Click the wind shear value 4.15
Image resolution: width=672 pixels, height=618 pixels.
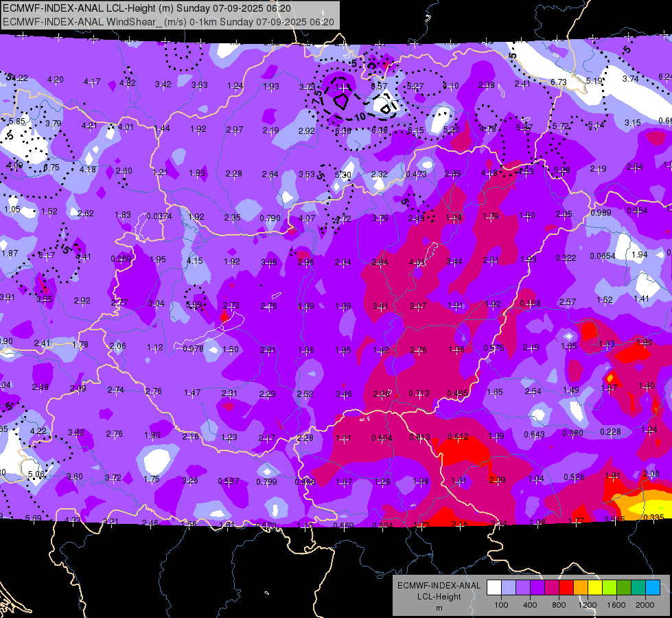195,260
